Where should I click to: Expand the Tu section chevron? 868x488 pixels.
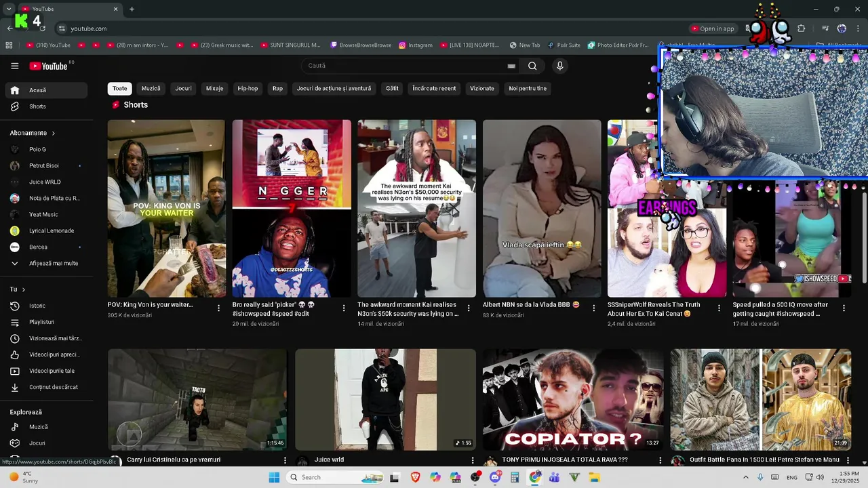tap(24, 289)
